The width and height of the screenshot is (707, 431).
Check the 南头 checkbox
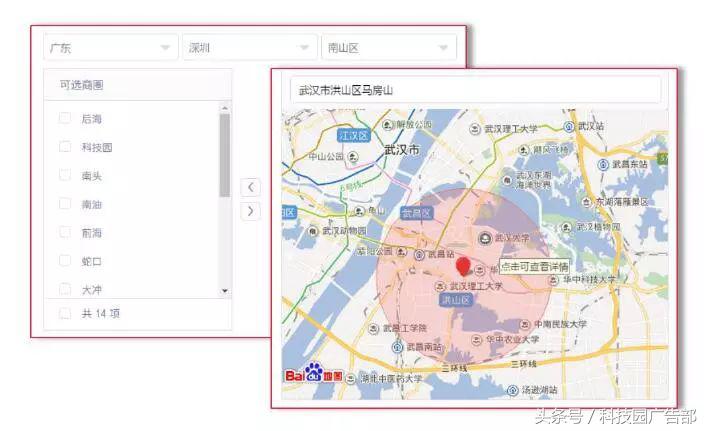[65, 175]
